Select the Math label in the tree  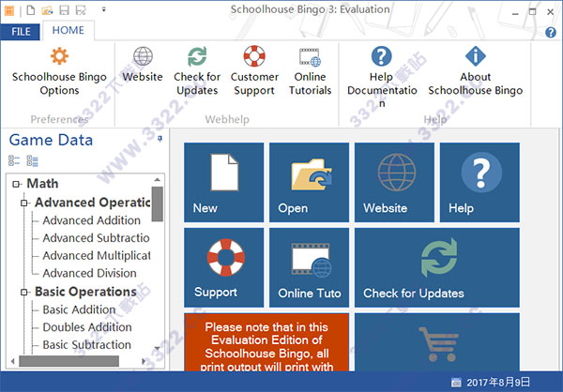click(42, 184)
